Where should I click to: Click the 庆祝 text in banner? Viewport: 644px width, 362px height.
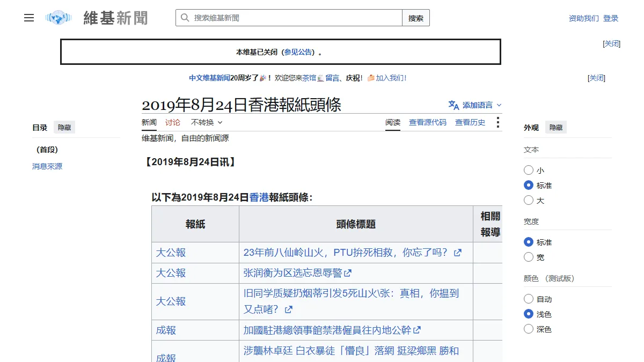pyautogui.click(x=353, y=78)
